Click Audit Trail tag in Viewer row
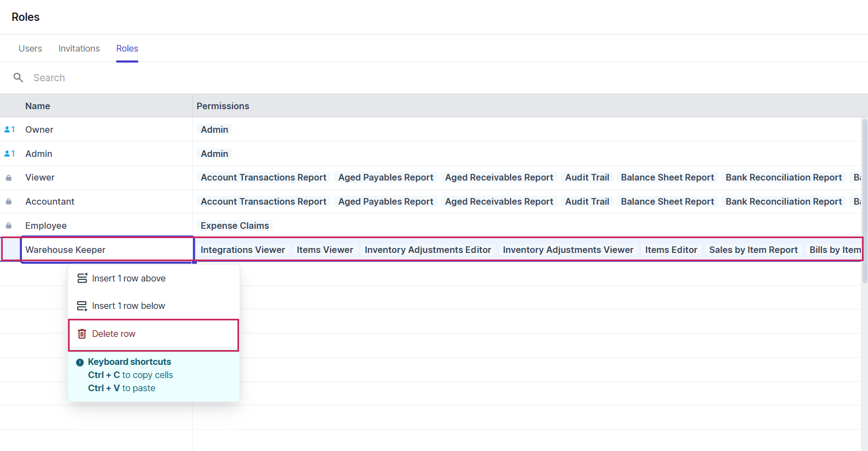868x451 pixels. tap(587, 178)
